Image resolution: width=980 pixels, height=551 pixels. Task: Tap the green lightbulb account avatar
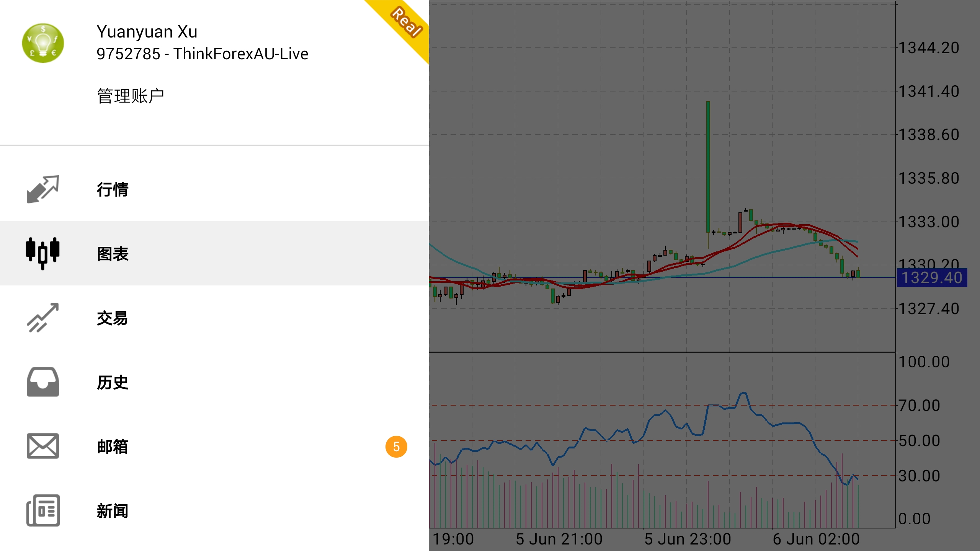43,43
